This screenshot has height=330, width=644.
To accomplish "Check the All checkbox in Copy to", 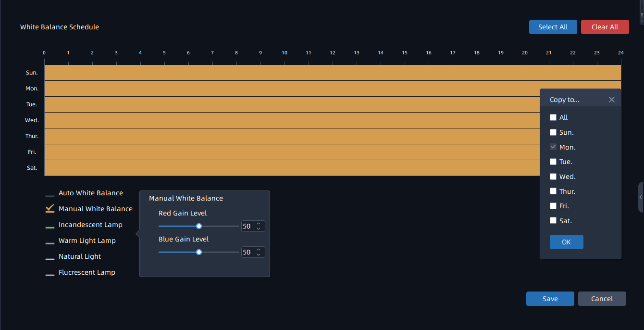I will pos(553,117).
